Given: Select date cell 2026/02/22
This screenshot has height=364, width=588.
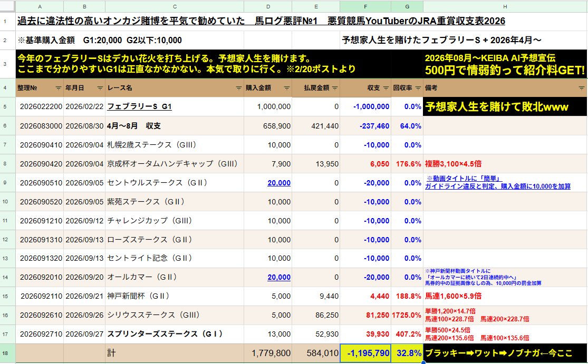Looking at the screenshot, I should point(84,107).
